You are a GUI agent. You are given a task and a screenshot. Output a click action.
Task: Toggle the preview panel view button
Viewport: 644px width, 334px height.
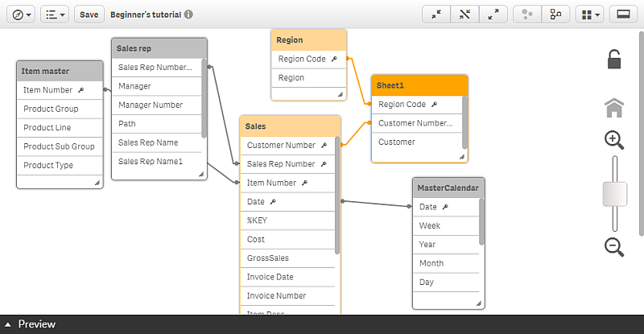[623, 14]
